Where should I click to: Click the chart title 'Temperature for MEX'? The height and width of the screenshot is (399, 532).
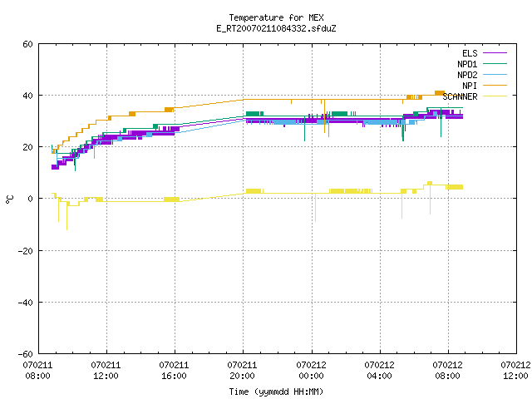276,17
